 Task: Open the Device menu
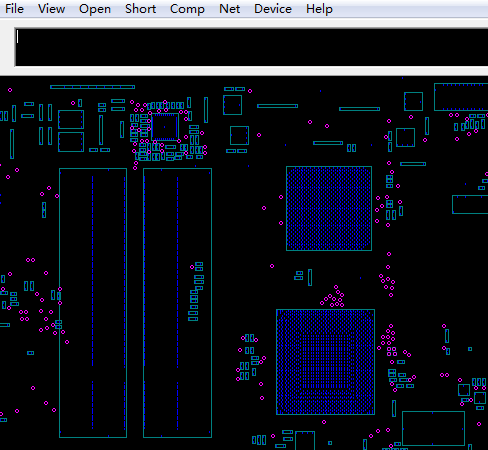(273, 9)
